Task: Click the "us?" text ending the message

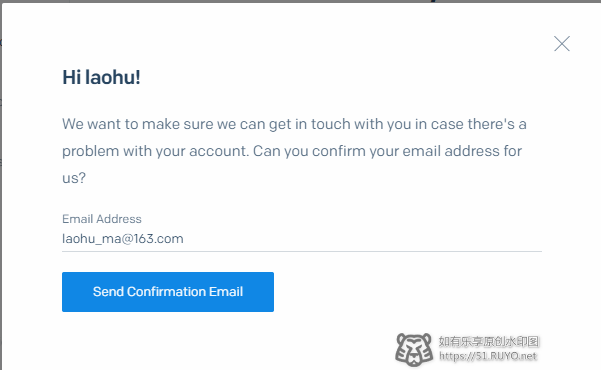Action: point(74,178)
